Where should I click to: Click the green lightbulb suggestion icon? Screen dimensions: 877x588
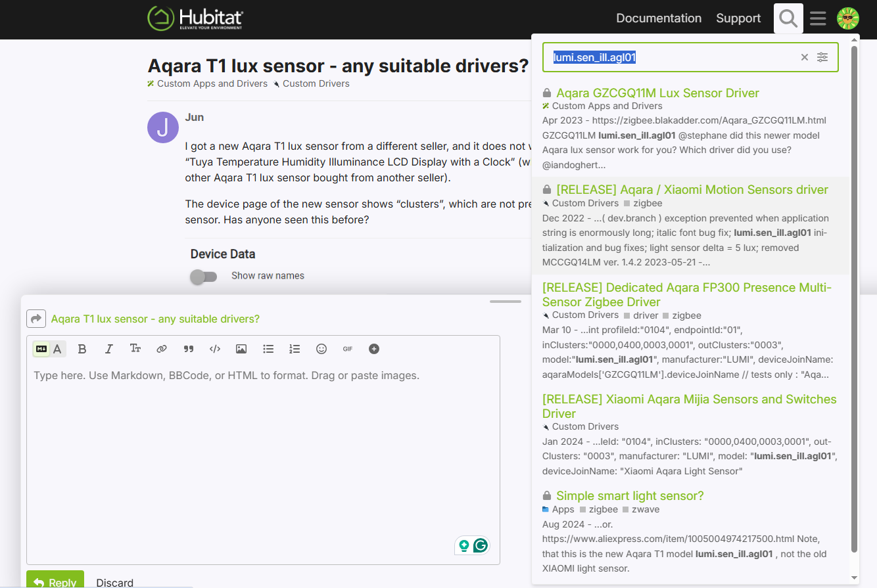[x=464, y=545]
